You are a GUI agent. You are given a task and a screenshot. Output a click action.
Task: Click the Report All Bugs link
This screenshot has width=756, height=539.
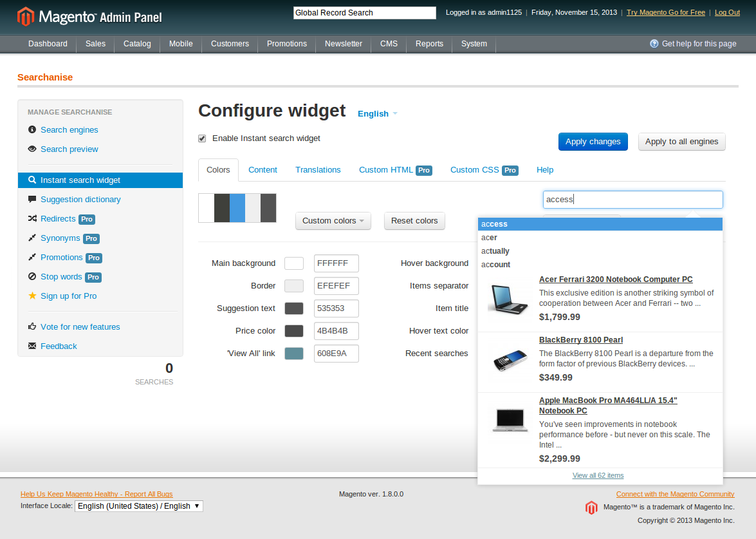(97, 494)
